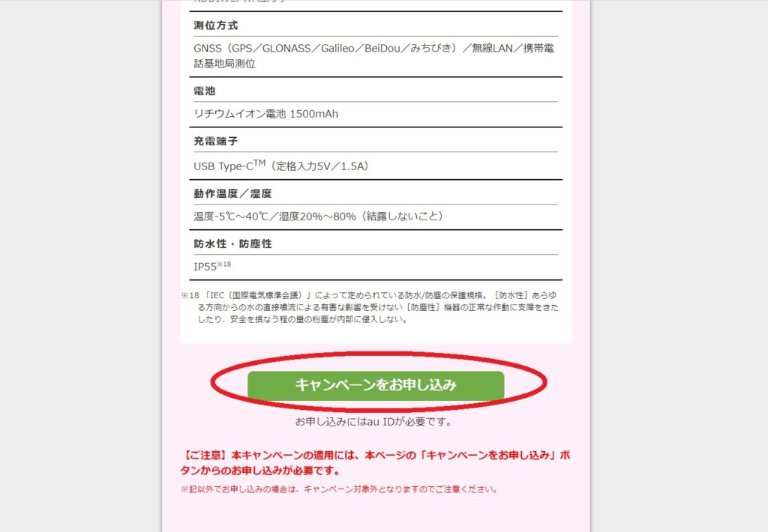The image size is (768, 532).
Task: Select the 電池 section heading
Action: pyautogui.click(x=204, y=91)
